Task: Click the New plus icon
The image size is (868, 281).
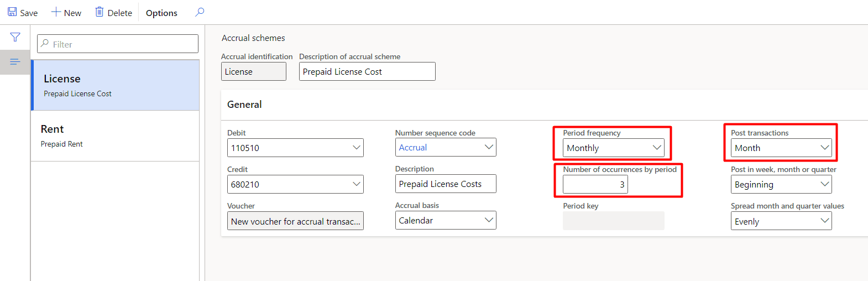Action: pos(56,12)
